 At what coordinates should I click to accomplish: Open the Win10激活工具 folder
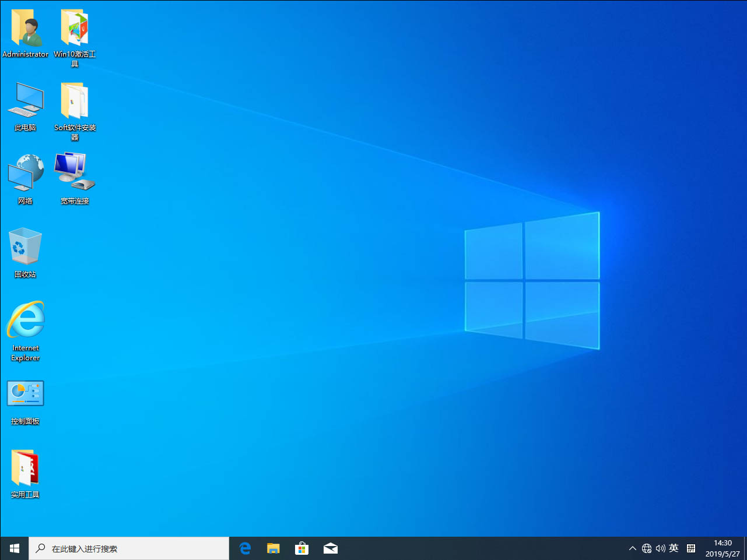74,27
